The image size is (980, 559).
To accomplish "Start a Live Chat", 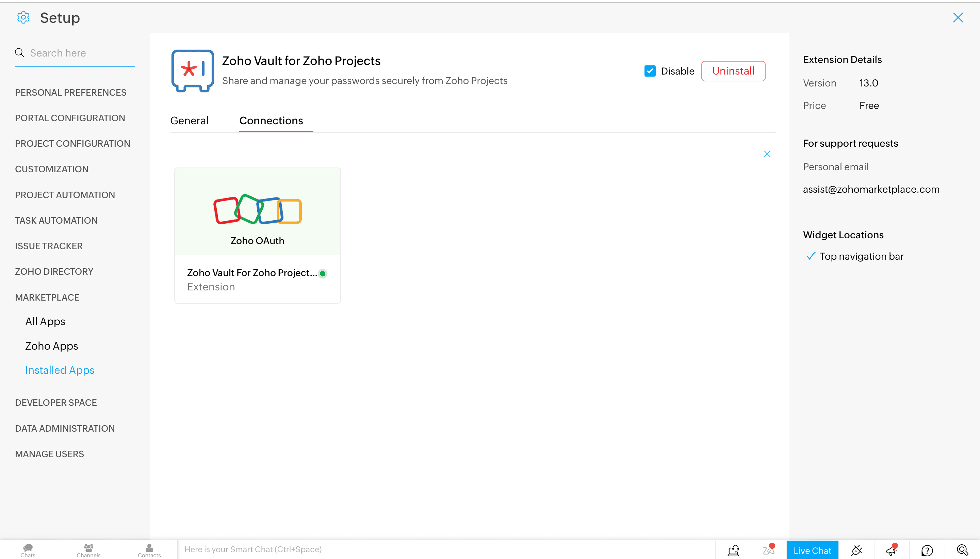I will point(812,550).
